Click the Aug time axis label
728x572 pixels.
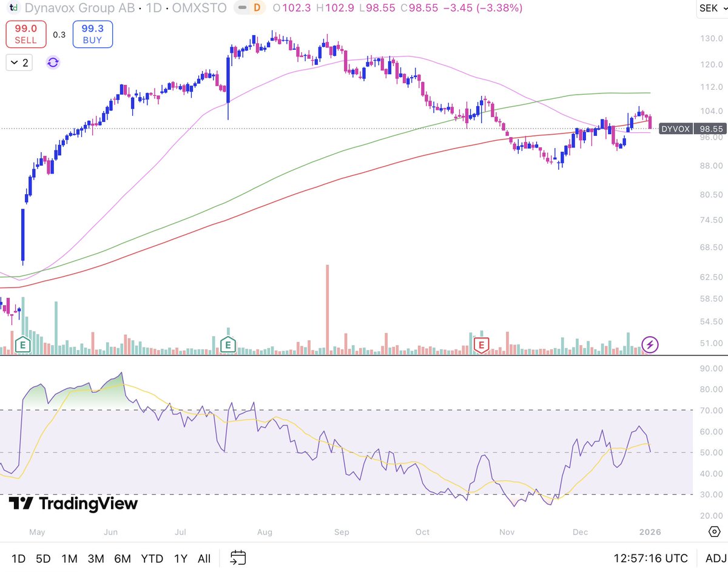pos(265,532)
